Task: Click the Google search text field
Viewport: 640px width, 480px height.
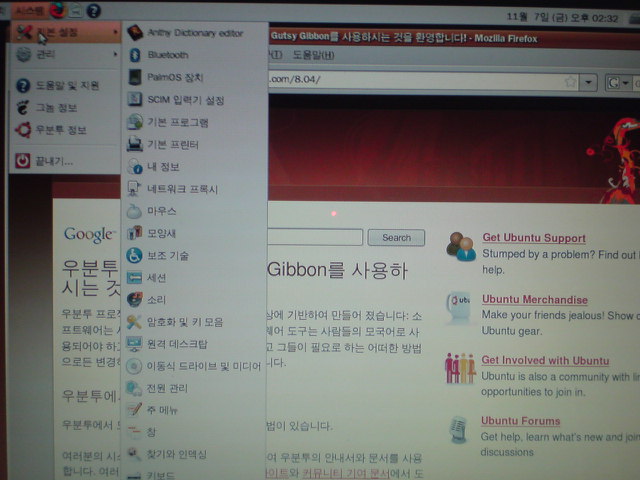Action: click(315, 237)
